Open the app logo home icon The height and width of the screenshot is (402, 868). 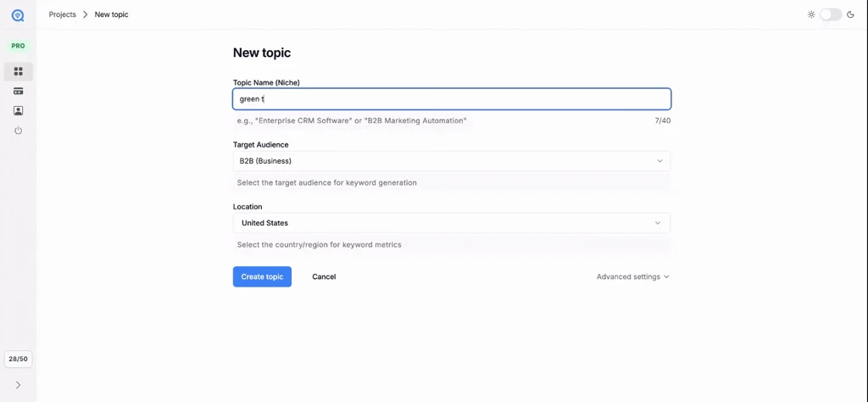pos(18,15)
